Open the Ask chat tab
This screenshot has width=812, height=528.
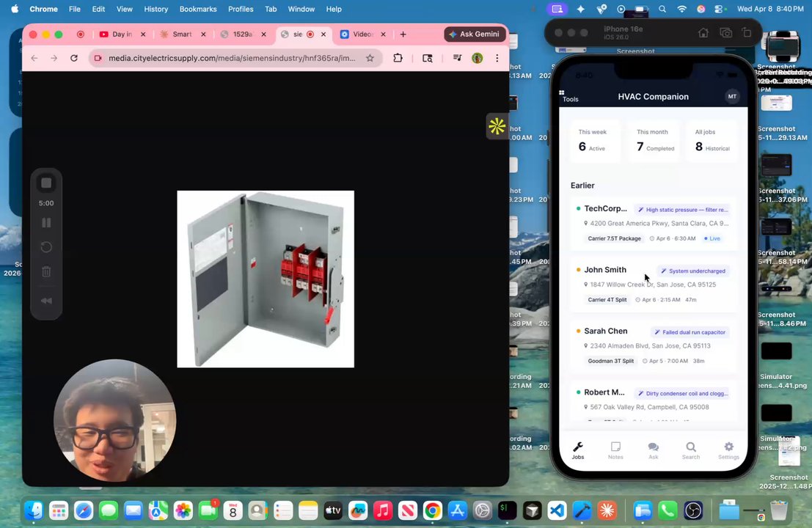coord(653,450)
